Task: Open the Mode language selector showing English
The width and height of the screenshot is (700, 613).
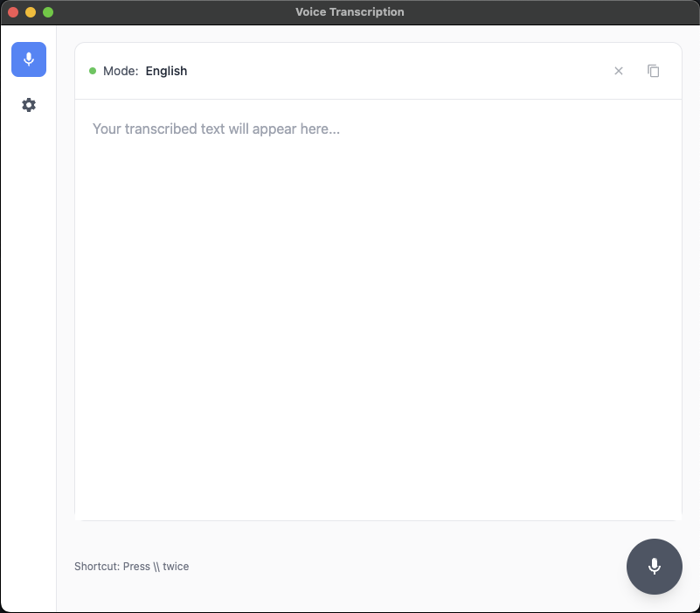Action: [166, 71]
